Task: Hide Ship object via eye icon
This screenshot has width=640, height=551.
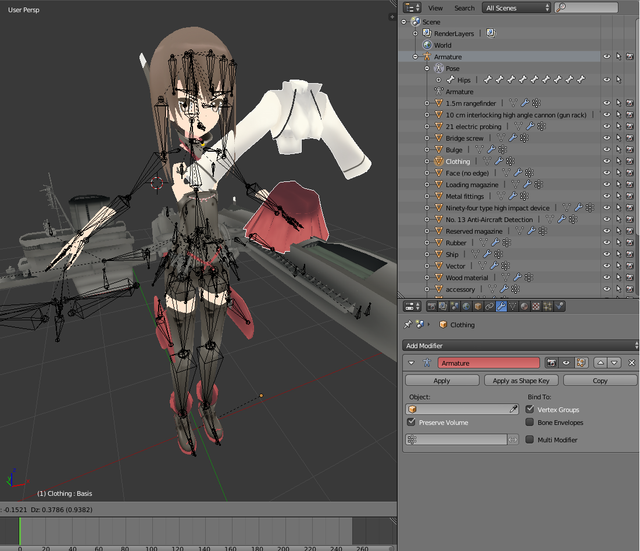Action: click(607, 254)
